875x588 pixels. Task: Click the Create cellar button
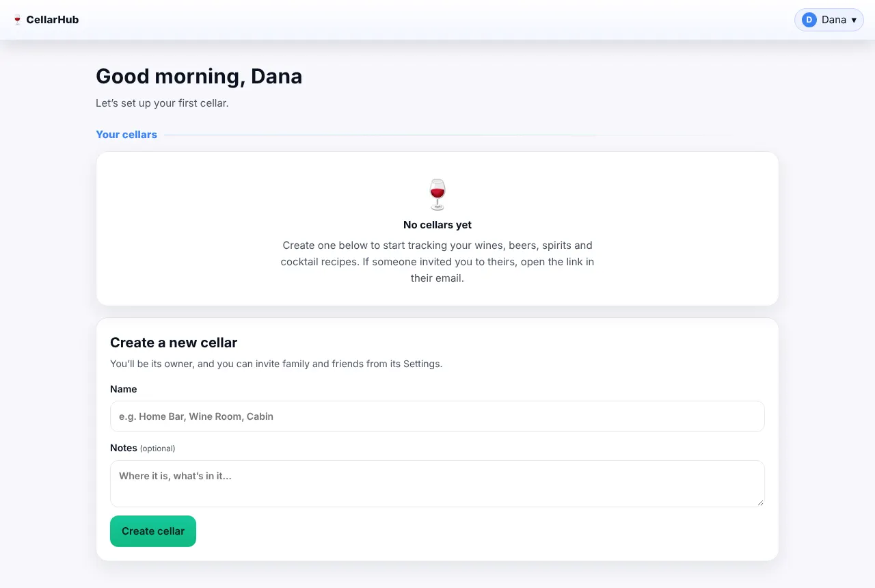click(x=153, y=531)
